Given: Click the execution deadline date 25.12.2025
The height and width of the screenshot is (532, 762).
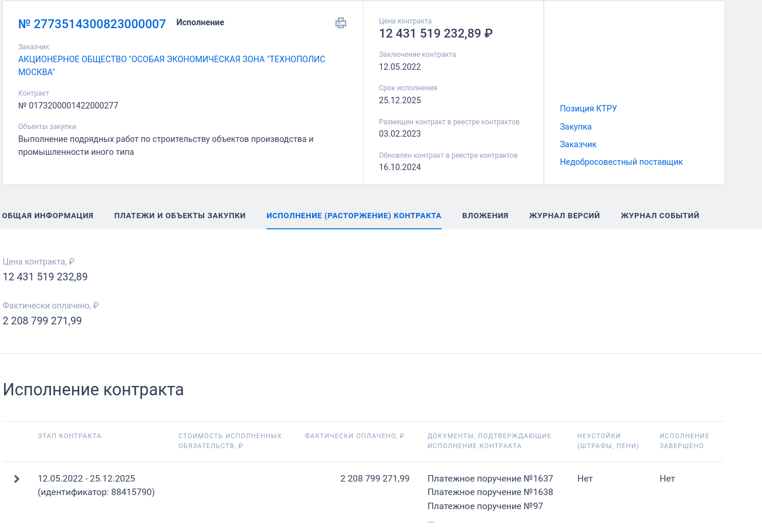Looking at the screenshot, I should pos(400,100).
